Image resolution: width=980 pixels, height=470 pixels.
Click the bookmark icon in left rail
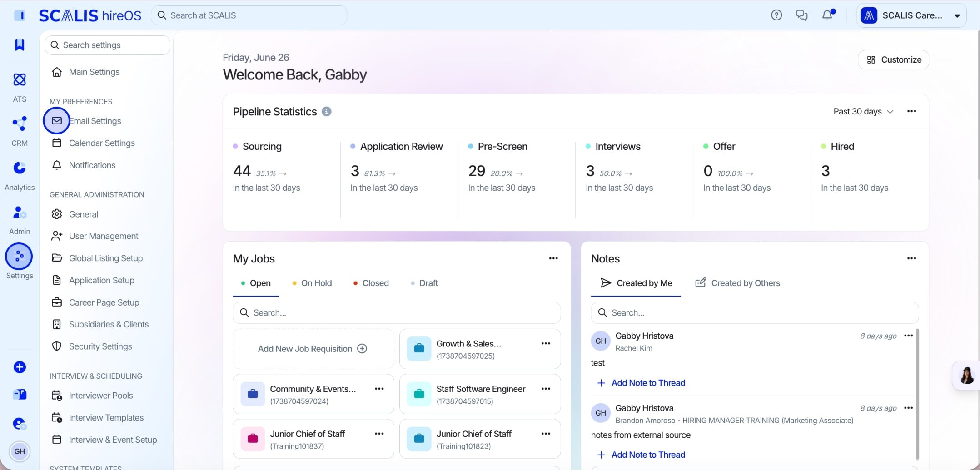coord(20,45)
